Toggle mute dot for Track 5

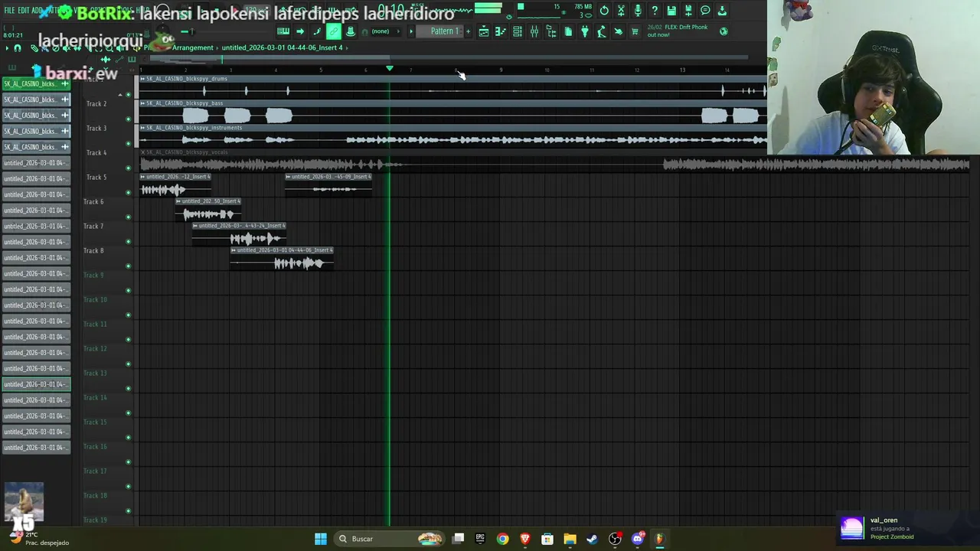click(x=128, y=192)
